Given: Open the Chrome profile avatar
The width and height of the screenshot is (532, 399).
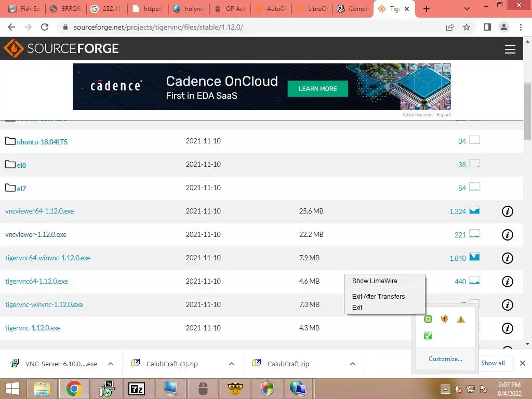Looking at the screenshot, I should click(504, 27).
